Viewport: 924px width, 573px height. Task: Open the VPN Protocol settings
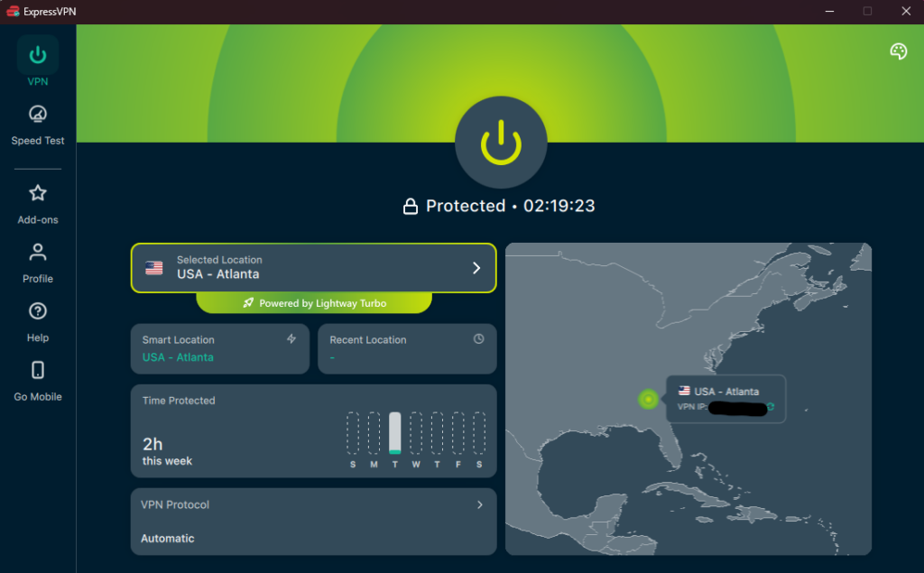313,522
